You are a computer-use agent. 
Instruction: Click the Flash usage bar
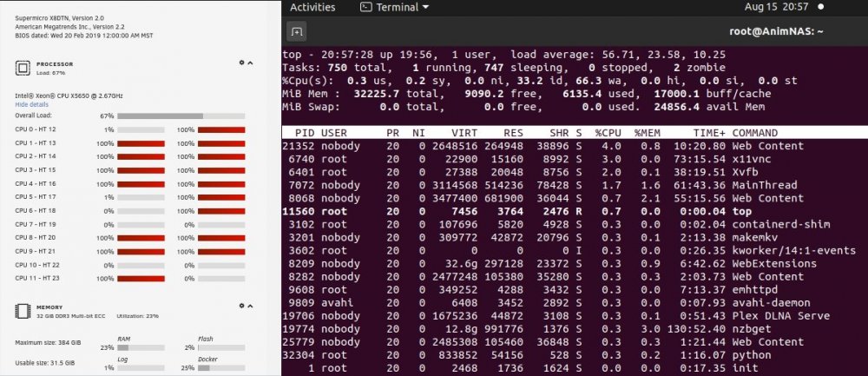point(221,347)
